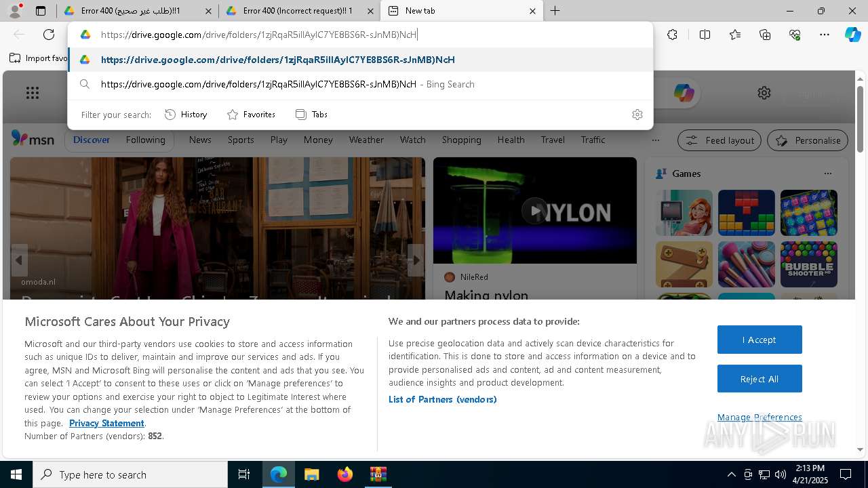Image resolution: width=868 pixels, height=488 pixels.
Task: Open the Settings and more ellipsis
Action: [825, 35]
